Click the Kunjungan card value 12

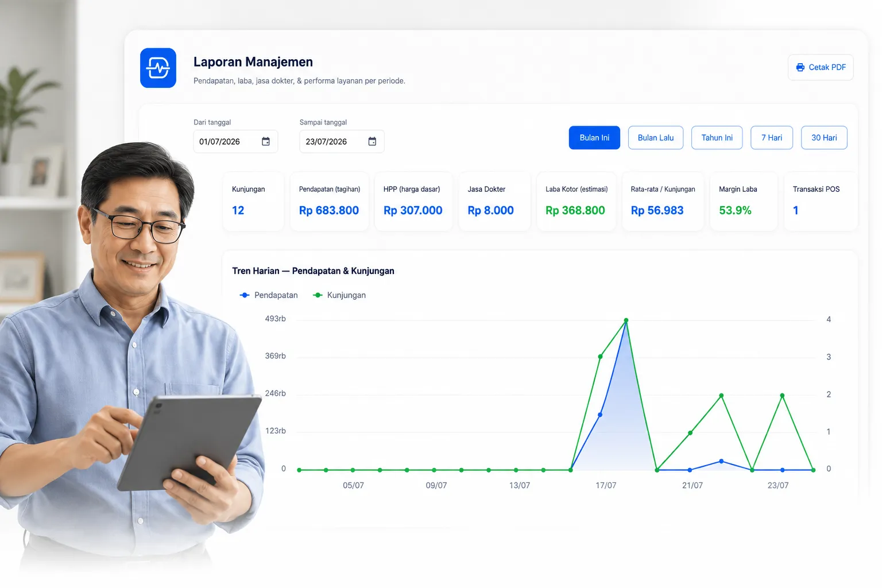point(238,210)
